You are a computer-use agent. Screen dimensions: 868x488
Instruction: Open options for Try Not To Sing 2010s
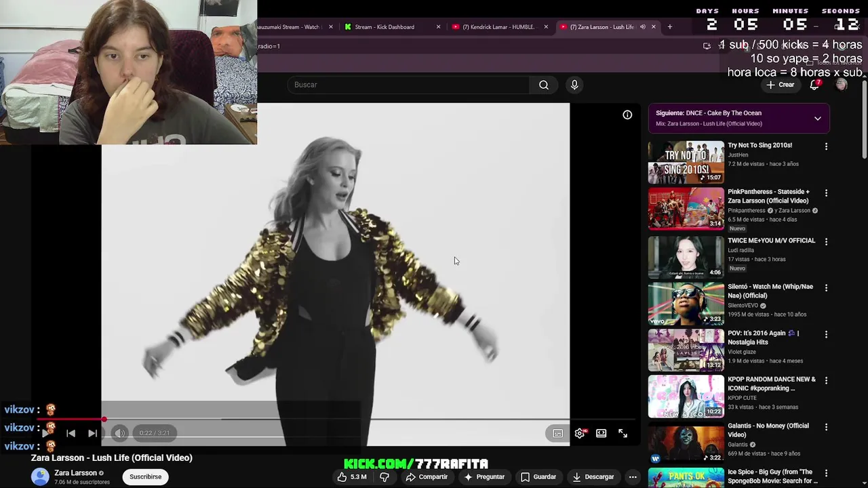point(826,146)
